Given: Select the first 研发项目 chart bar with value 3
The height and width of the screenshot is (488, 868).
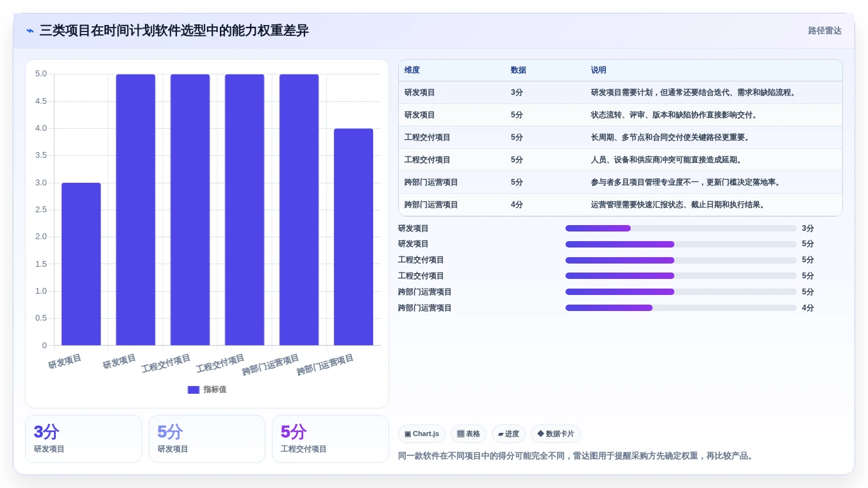Looking at the screenshot, I should [x=81, y=264].
